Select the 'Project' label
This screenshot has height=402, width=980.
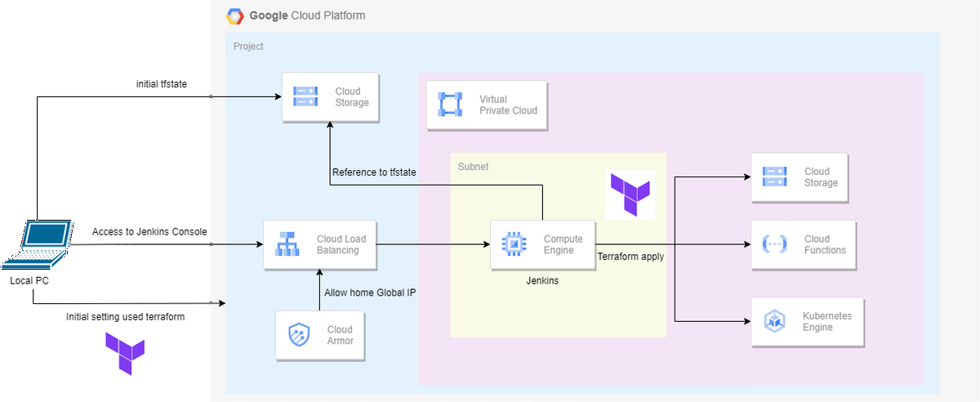(248, 47)
